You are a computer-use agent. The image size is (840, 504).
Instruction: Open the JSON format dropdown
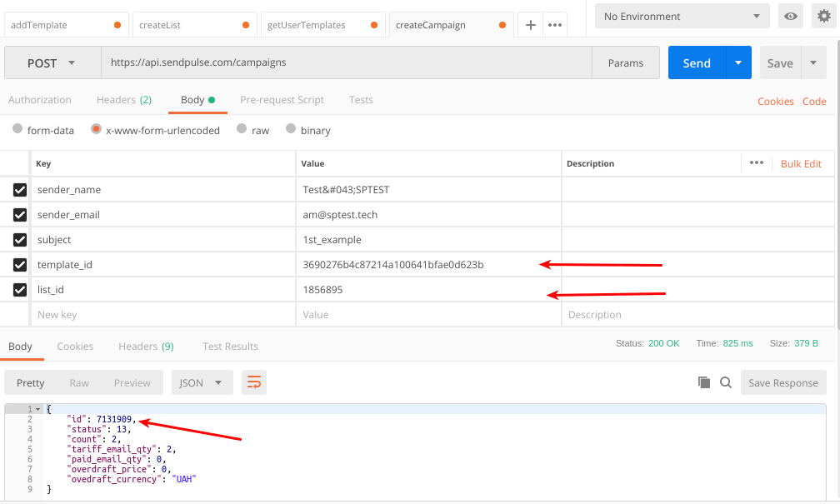(x=202, y=383)
